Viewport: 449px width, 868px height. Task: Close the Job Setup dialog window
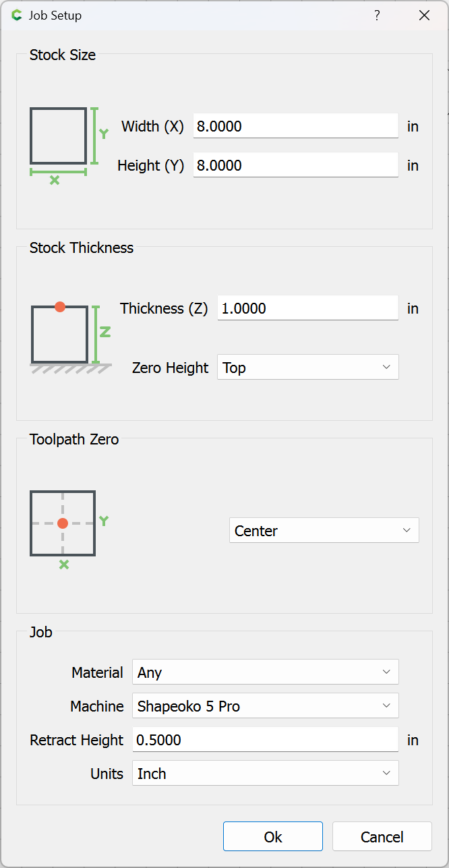424,16
